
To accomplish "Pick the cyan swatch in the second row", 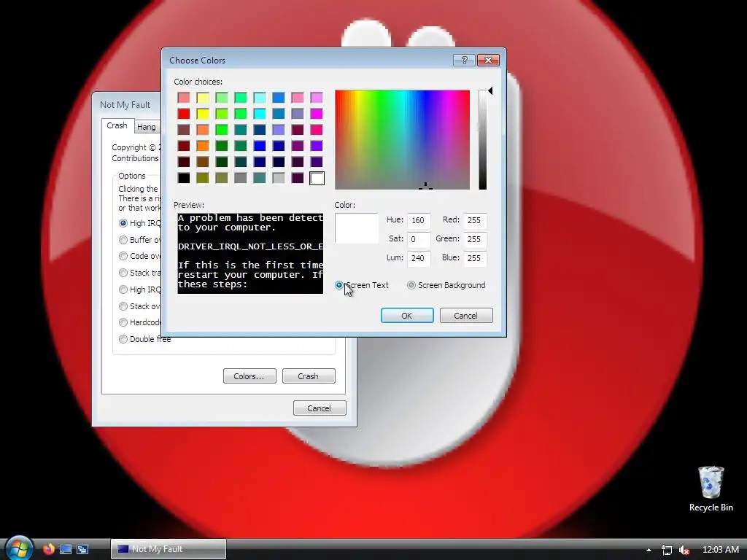I will [x=260, y=113].
